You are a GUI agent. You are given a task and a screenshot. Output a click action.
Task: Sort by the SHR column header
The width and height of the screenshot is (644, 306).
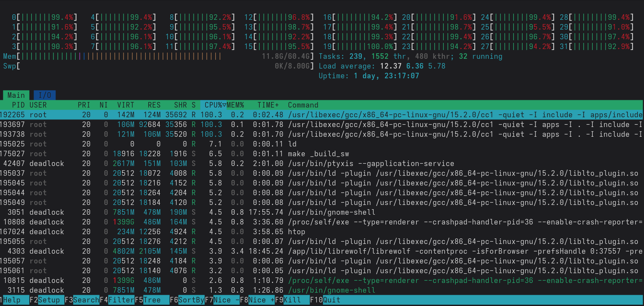point(180,105)
